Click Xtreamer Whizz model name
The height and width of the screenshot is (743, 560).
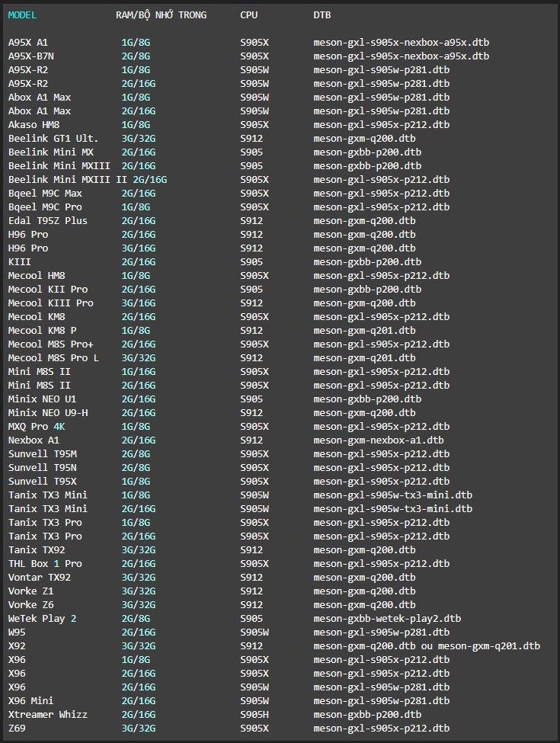coord(48,715)
